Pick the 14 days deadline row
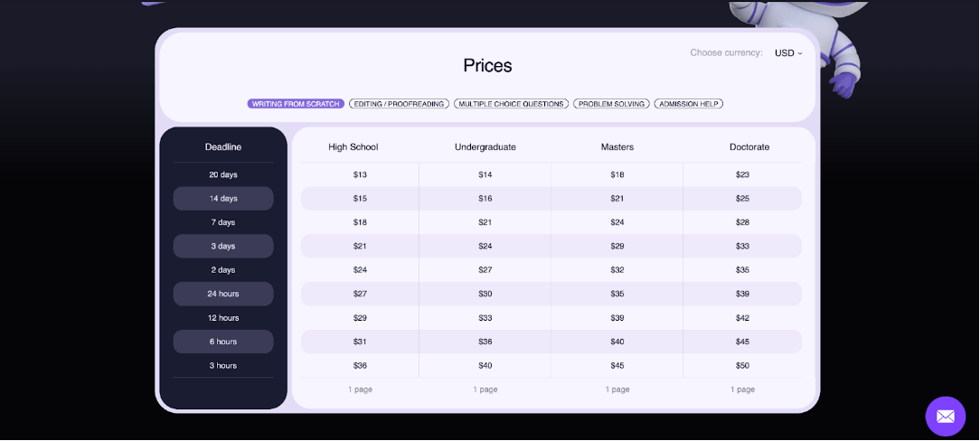This screenshot has width=980, height=441. pos(223,199)
